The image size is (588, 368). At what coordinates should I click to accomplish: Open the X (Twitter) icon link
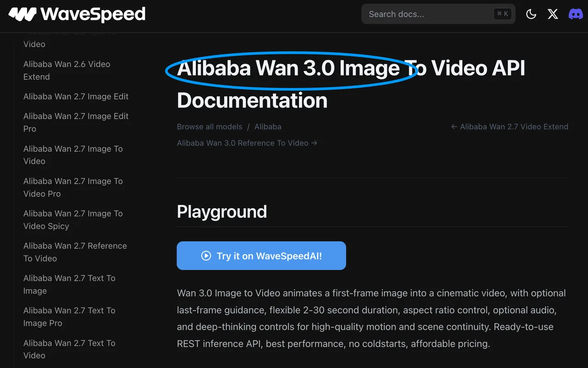[x=553, y=14]
